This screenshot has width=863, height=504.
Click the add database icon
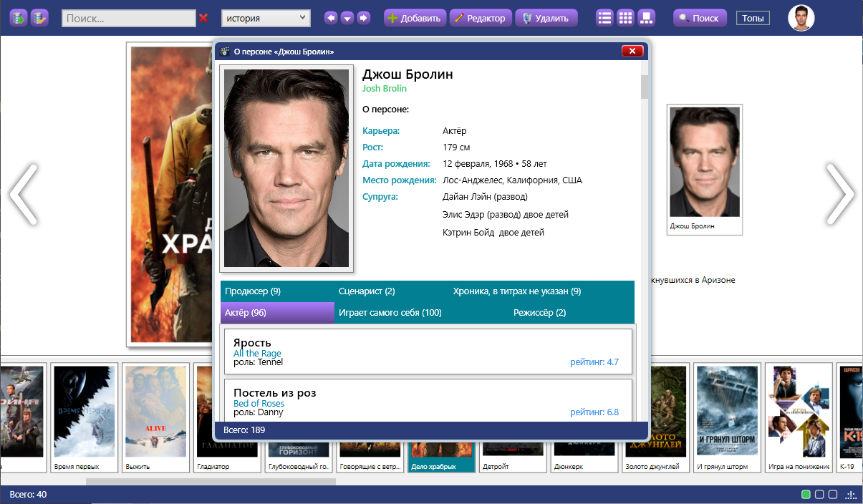coord(19,18)
